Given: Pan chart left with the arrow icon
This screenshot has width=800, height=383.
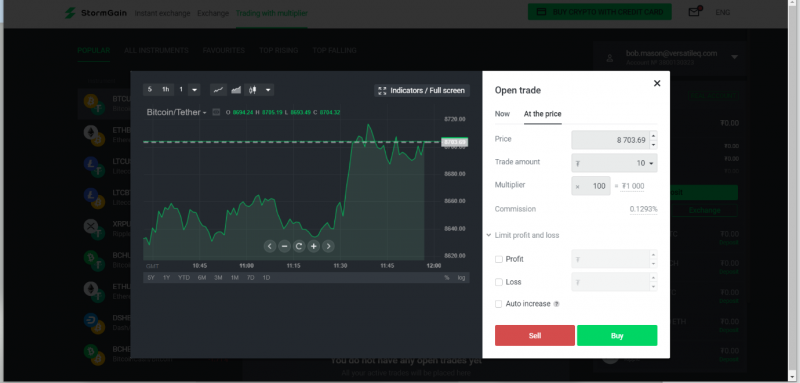Looking at the screenshot, I should click(270, 246).
